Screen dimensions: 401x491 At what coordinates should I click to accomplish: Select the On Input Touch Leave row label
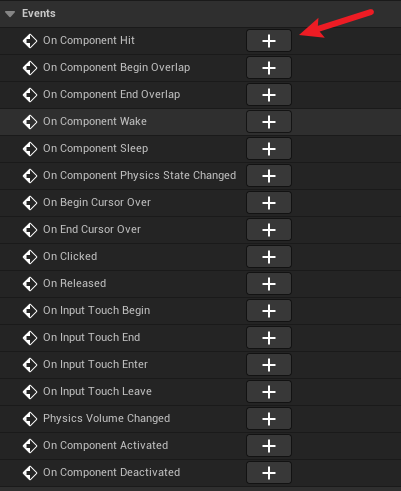click(x=97, y=391)
